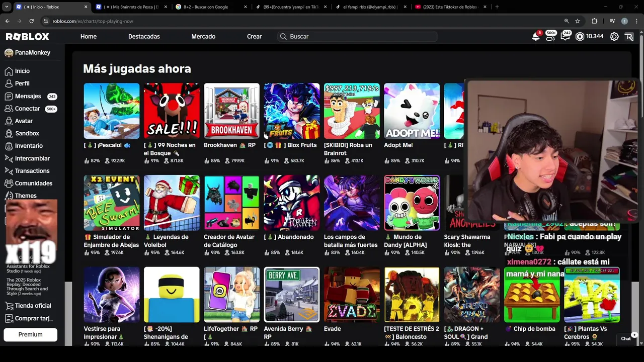Bookmark page with the star icon
This screenshot has height=362, width=644.
point(578,21)
